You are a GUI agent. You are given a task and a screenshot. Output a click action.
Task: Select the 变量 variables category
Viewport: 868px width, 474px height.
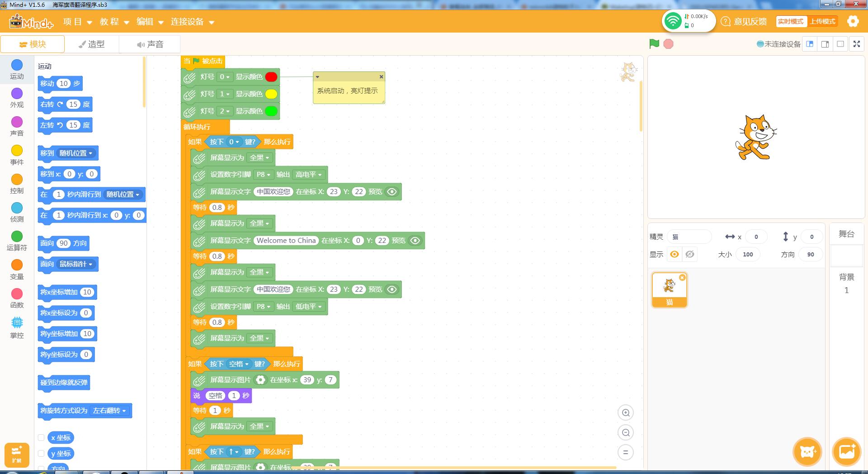coord(17,270)
